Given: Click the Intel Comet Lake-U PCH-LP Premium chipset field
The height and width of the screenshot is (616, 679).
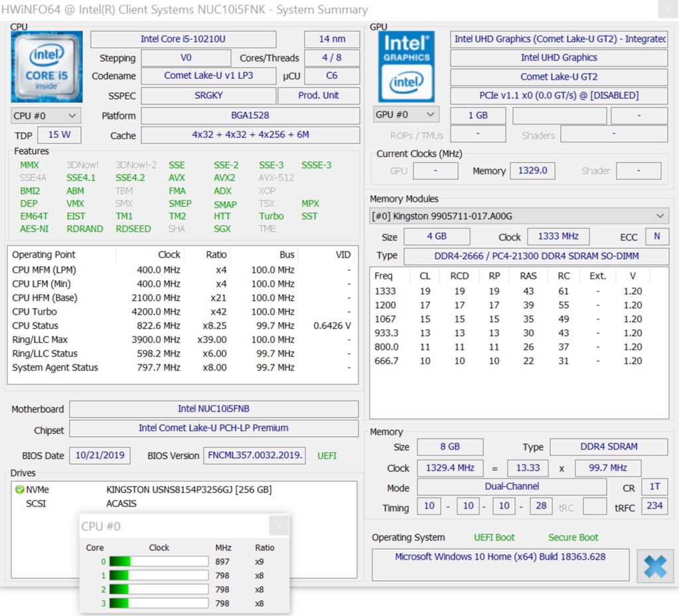Looking at the screenshot, I should (x=214, y=428).
